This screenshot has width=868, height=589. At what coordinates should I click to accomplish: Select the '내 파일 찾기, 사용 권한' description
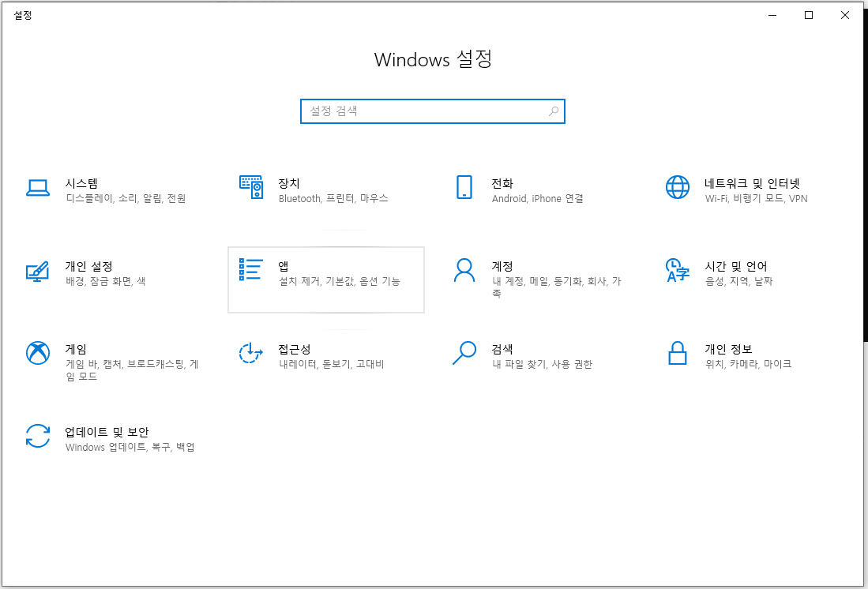[542, 364]
